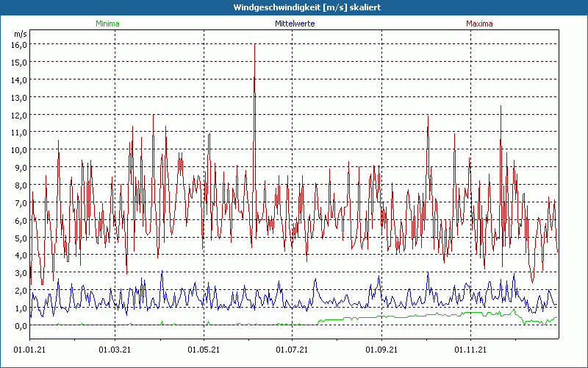
Task: Click the 01.09.21 date label
Action: (x=381, y=350)
